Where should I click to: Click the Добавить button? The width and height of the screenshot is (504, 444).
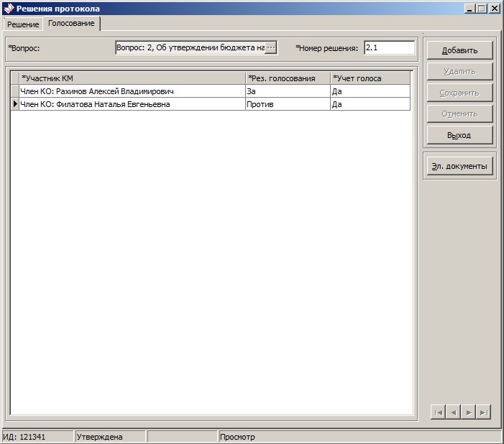pos(459,50)
